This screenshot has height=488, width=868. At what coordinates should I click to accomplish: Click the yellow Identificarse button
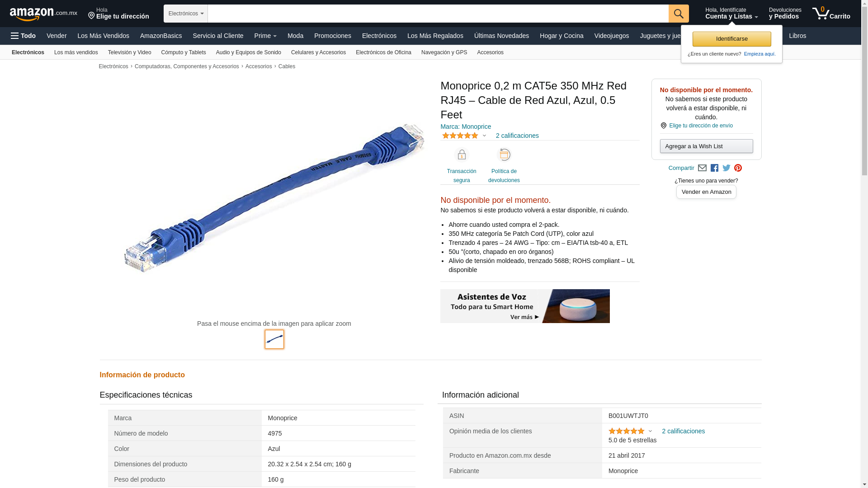pyautogui.click(x=731, y=39)
